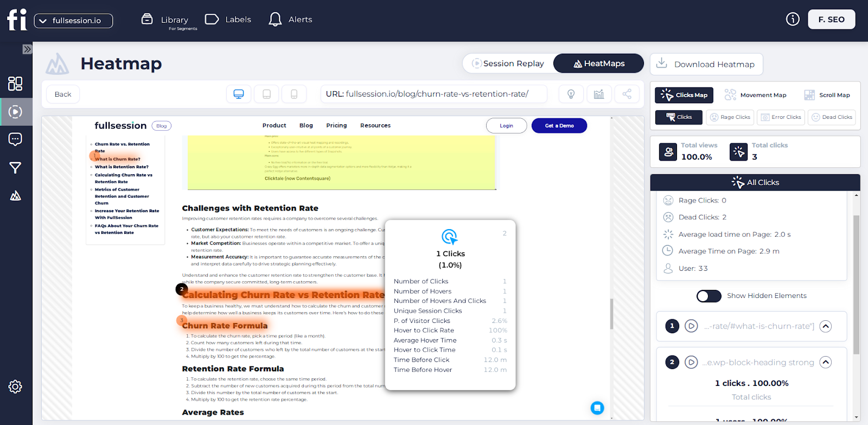Image resolution: width=868 pixels, height=425 pixels.
Task: Click Average Time on Page: 2.9 m
Action: [721, 251]
